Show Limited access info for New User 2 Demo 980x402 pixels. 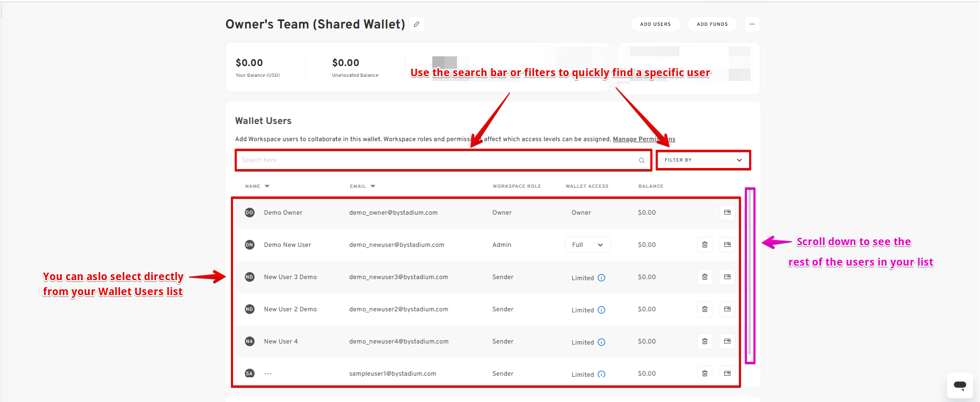601,310
